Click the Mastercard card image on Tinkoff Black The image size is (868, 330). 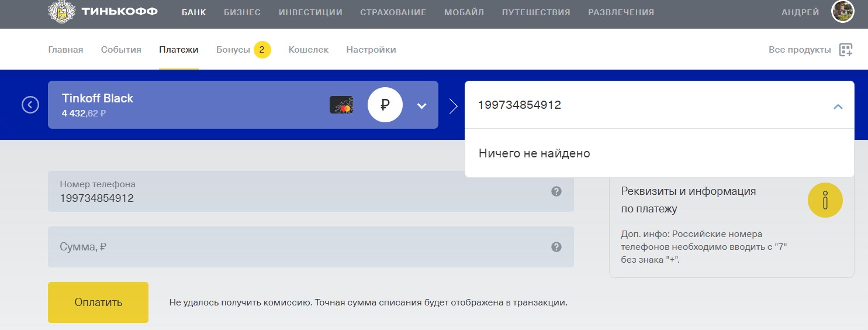[x=341, y=105]
